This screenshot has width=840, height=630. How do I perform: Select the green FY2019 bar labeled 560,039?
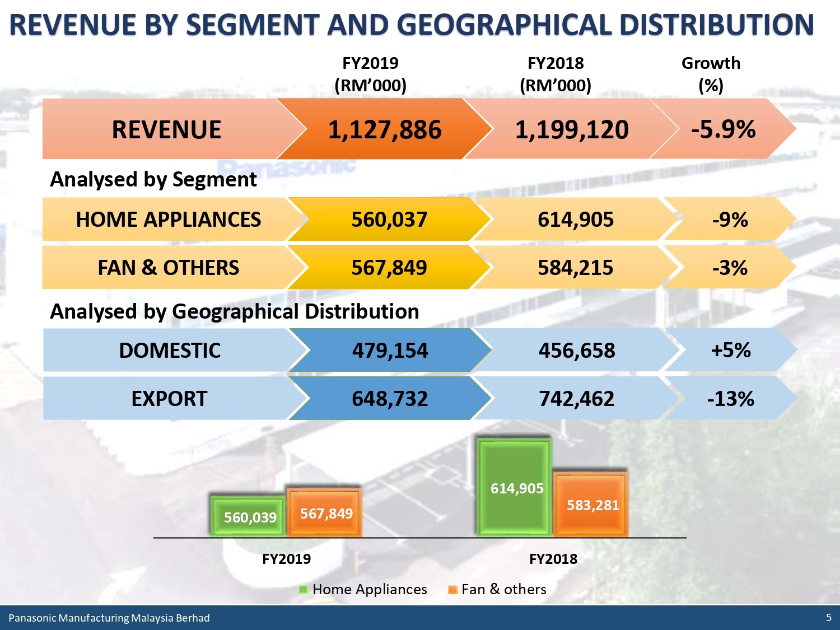[249, 516]
